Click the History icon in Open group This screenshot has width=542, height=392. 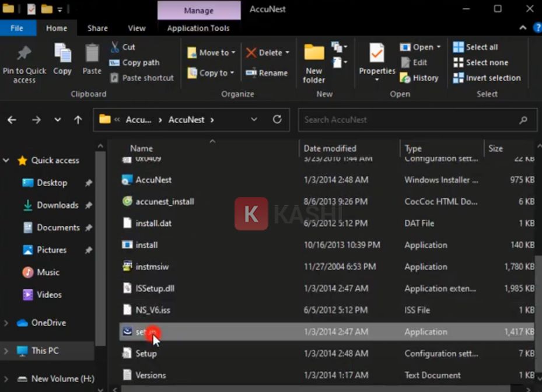coord(405,78)
